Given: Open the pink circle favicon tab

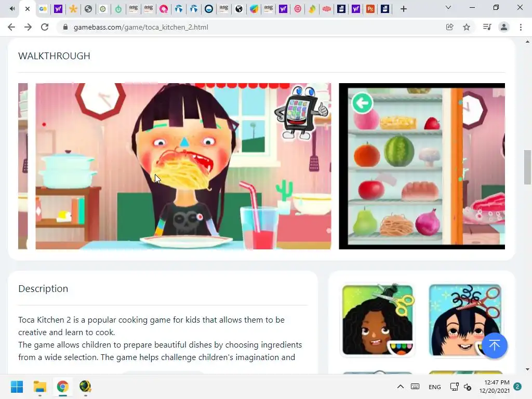Looking at the screenshot, I should point(298,9).
